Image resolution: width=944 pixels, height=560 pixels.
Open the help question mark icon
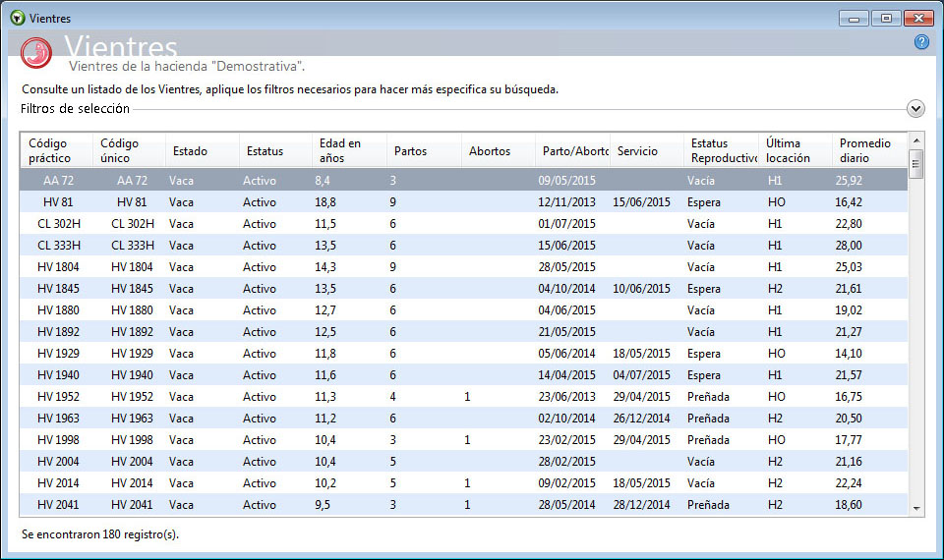tap(921, 41)
